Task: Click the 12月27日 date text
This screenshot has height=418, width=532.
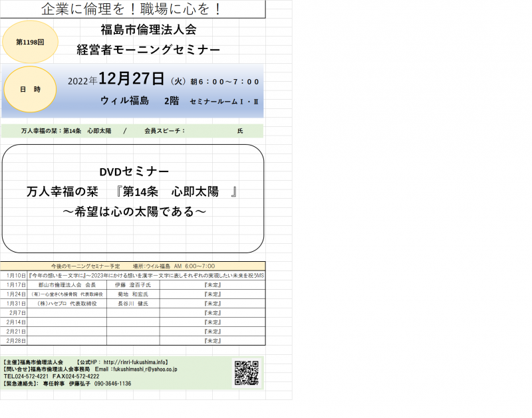Action: coord(132,79)
